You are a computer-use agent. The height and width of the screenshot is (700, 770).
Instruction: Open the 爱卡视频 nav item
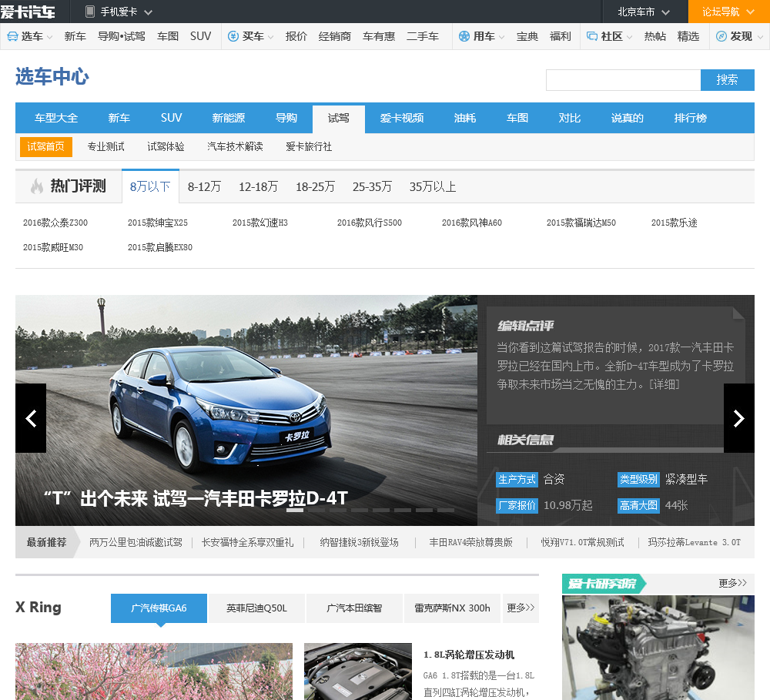[402, 118]
